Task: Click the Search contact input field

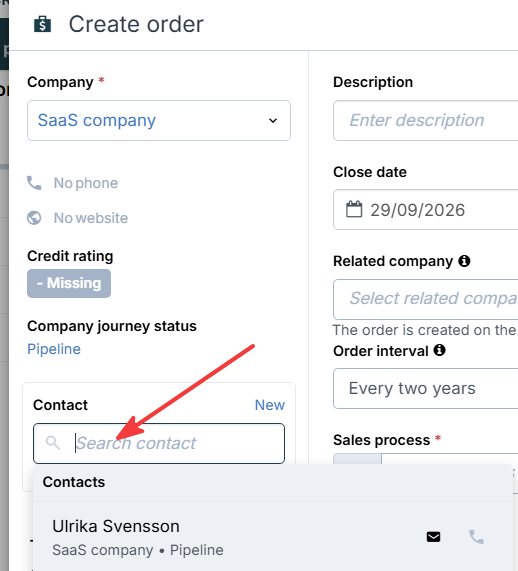Action: coord(159,443)
